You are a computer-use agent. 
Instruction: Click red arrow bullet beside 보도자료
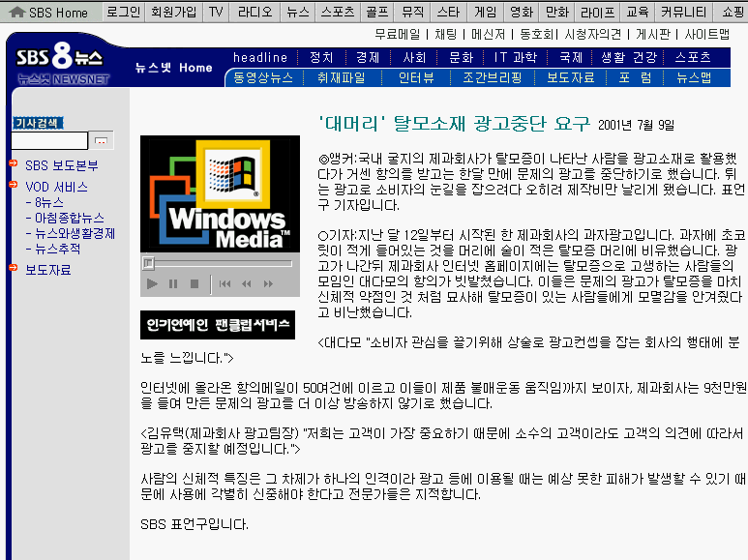(14, 268)
